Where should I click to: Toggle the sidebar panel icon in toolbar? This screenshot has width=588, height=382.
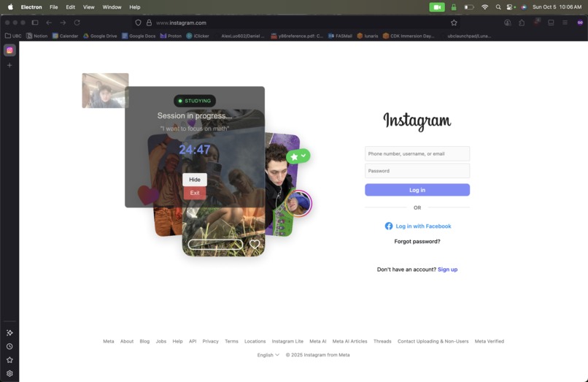[x=35, y=23]
